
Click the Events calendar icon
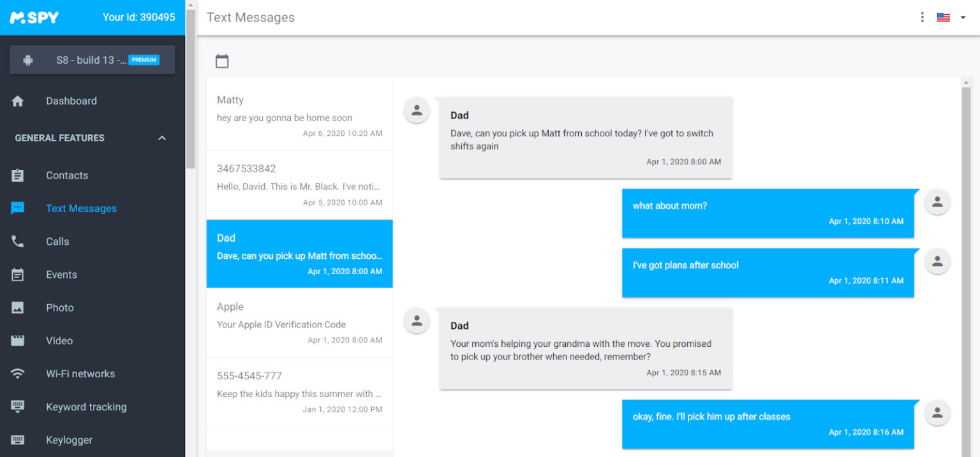(18, 275)
